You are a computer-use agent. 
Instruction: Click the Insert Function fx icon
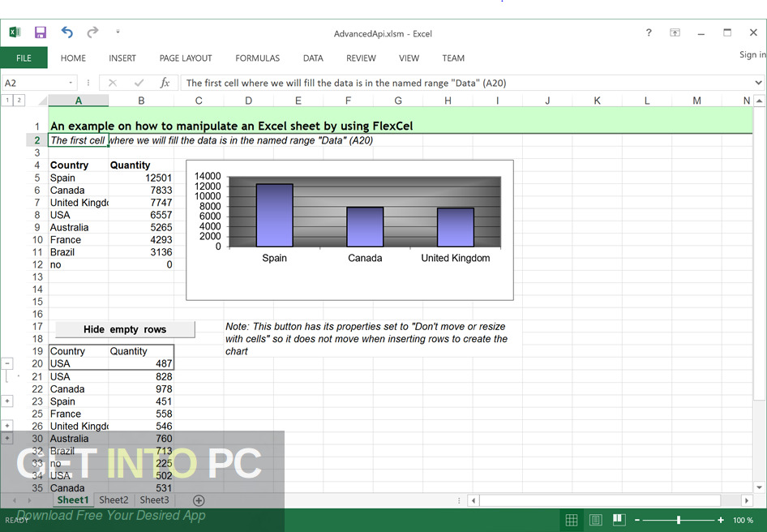(165, 83)
